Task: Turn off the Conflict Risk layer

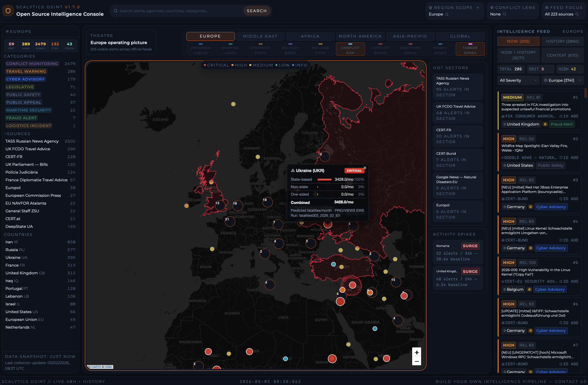Action: pyautogui.click(x=350, y=49)
